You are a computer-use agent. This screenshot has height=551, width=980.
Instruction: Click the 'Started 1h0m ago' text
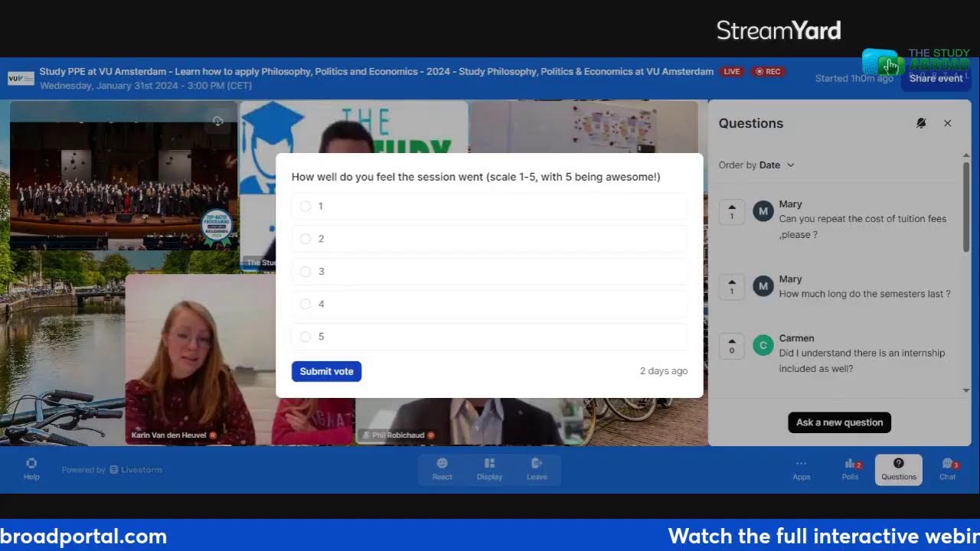(854, 78)
